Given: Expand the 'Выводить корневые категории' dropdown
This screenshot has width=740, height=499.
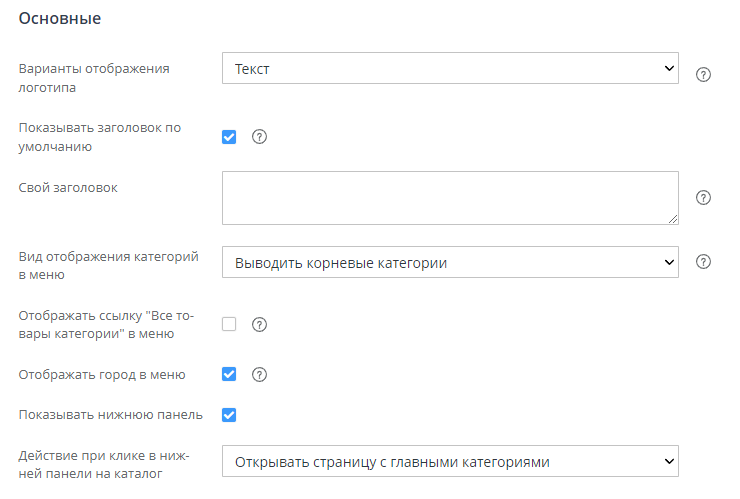Looking at the screenshot, I should [450, 263].
